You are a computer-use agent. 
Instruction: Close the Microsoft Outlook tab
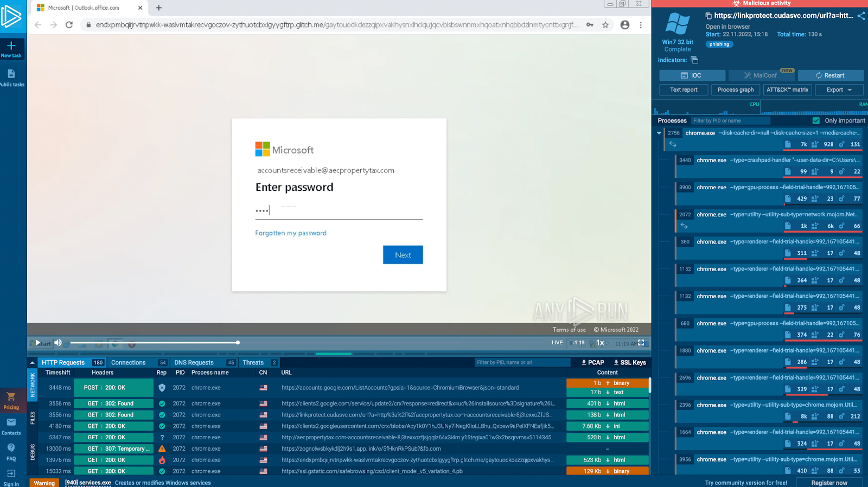[140, 8]
